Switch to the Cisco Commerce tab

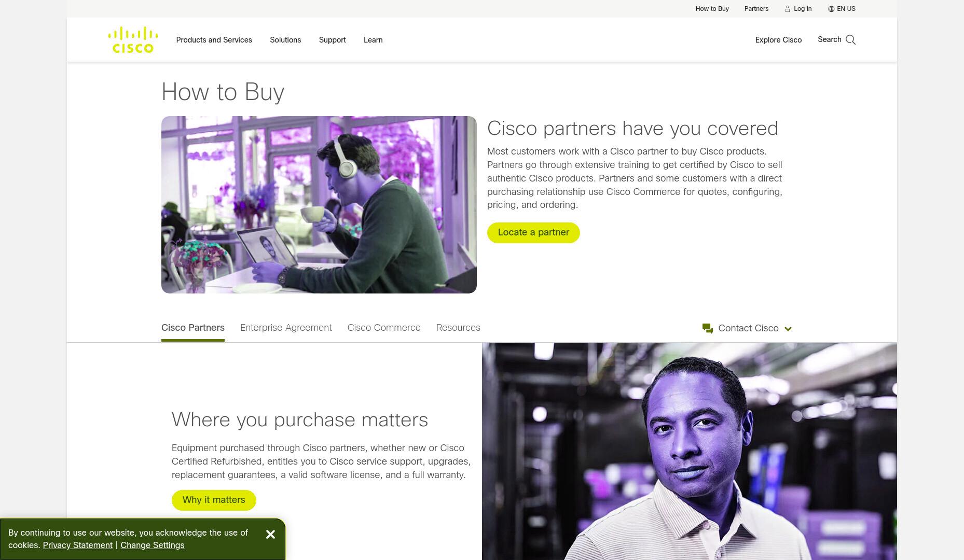[x=384, y=328]
